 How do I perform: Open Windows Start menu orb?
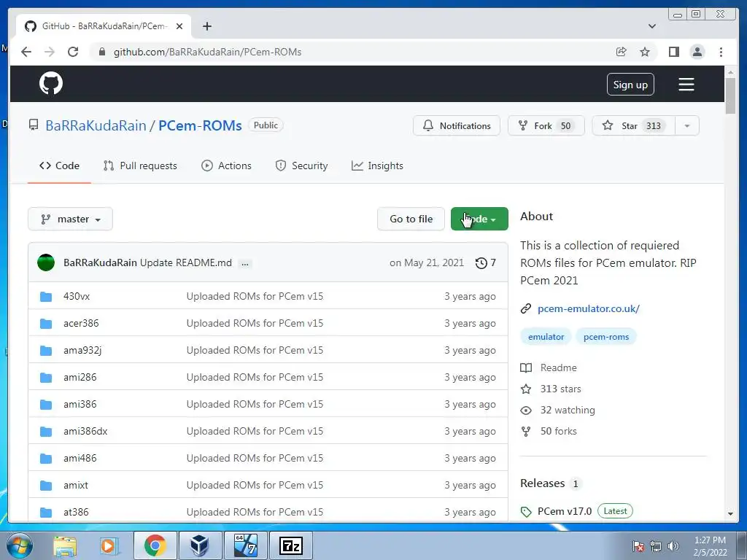coord(20,545)
